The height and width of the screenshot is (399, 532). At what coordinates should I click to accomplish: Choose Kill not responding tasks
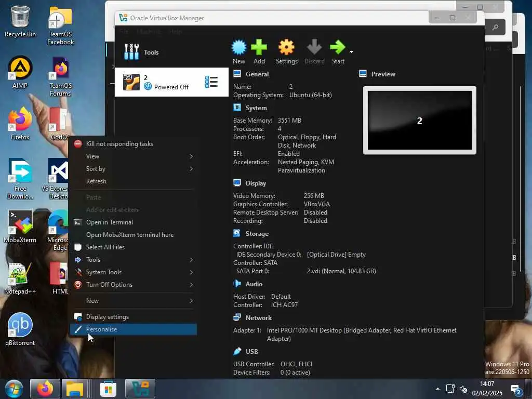134,144
